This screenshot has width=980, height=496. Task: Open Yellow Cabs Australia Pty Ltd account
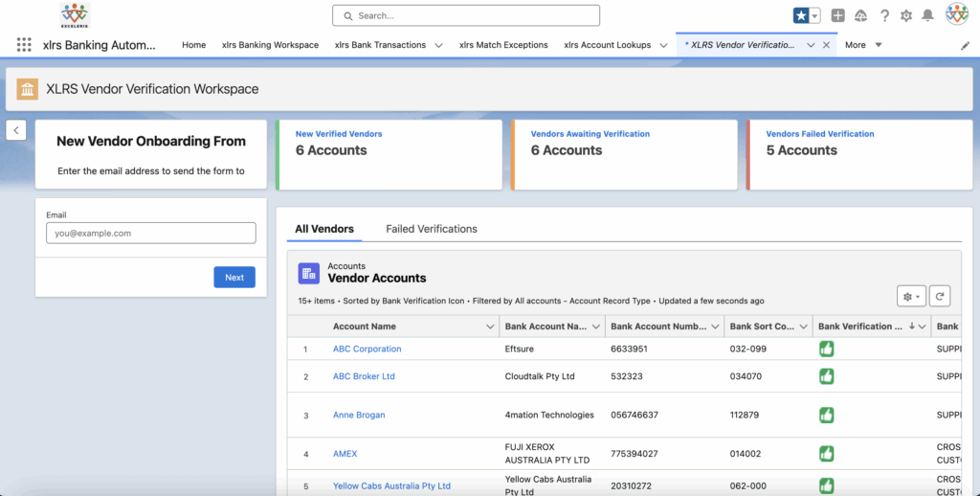point(391,486)
